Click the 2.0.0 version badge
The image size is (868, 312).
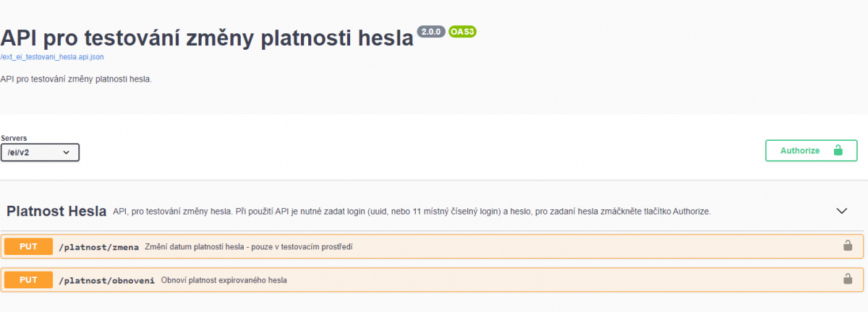point(431,32)
